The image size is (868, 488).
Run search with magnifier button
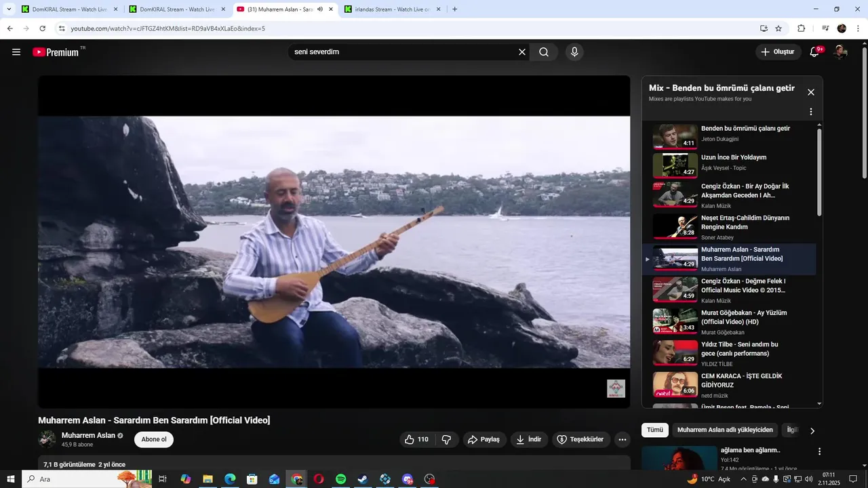coord(544,52)
